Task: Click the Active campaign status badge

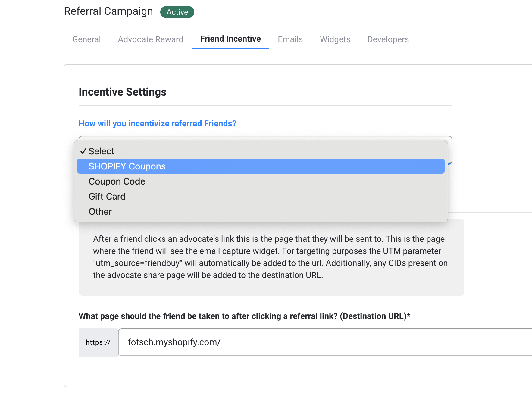Action: tap(177, 12)
